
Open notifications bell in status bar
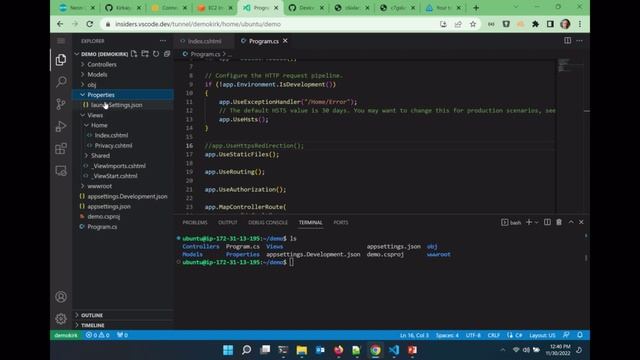point(580,335)
